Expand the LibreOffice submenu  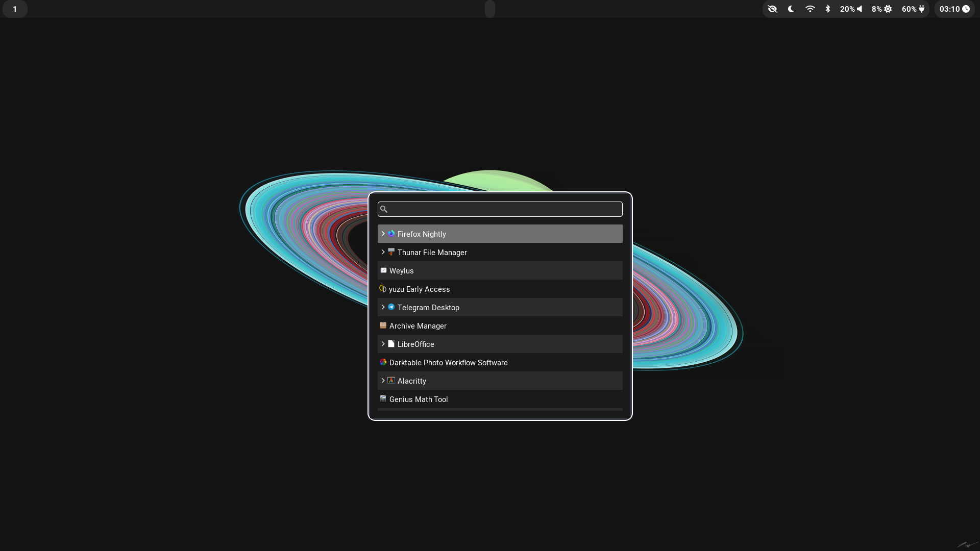[383, 344]
